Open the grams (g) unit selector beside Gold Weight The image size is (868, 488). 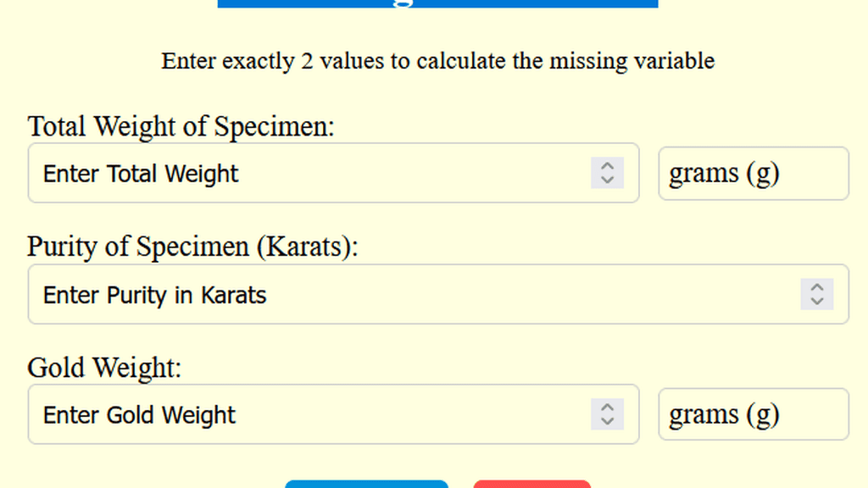[x=753, y=414]
